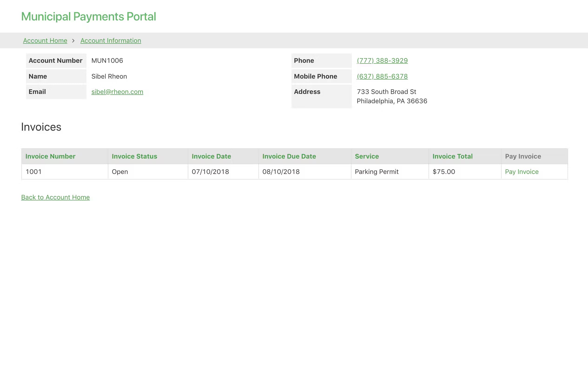Click Pay Invoice link for invoice 1001
This screenshot has height=372, width=588.
pos(522,172)
